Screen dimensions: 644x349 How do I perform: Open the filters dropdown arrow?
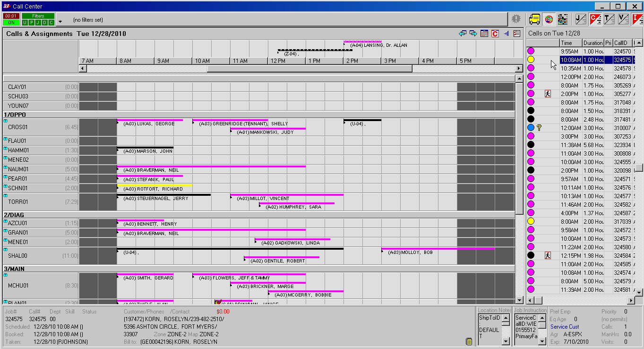pos(60,22)
